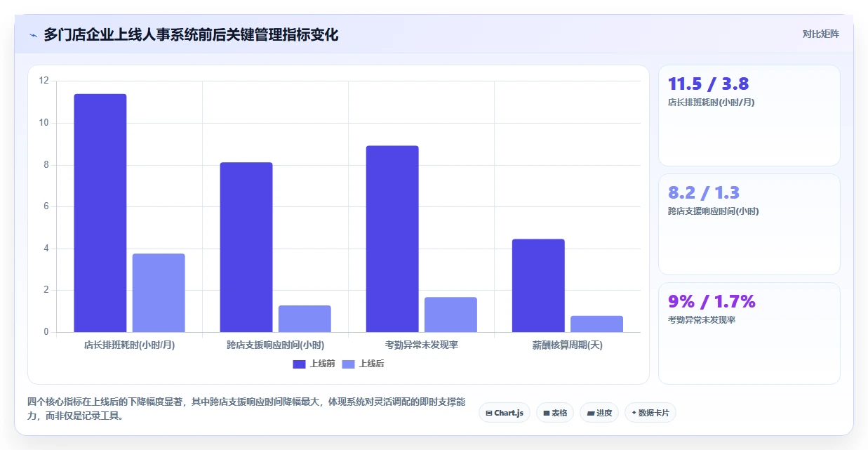Click the 上线后 bar for 跨店支援响应时间

[x=305, y=319]
